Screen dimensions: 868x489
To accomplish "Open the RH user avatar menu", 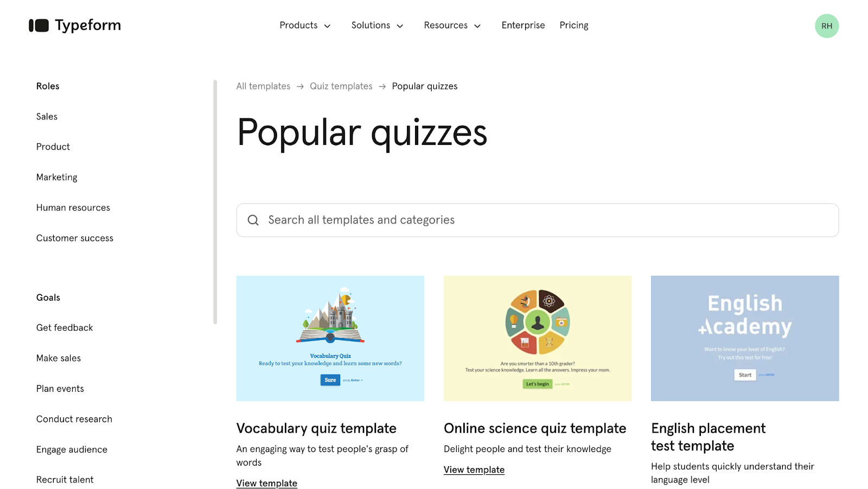I will 827,26.
